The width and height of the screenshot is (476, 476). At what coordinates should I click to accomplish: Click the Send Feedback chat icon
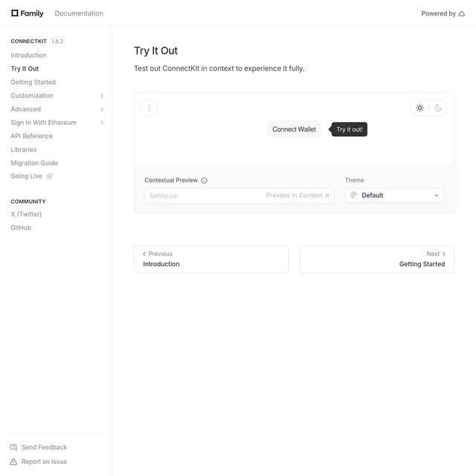tap(13, 447)
